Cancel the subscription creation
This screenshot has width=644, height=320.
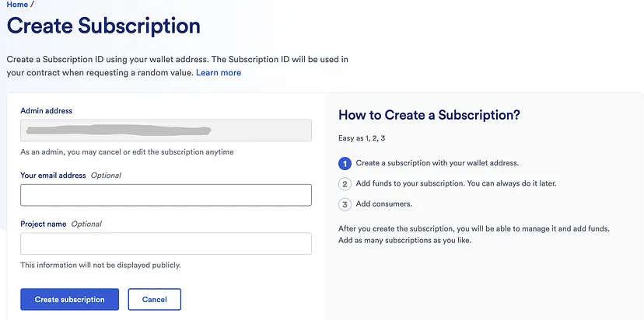[x=154, y=300]
